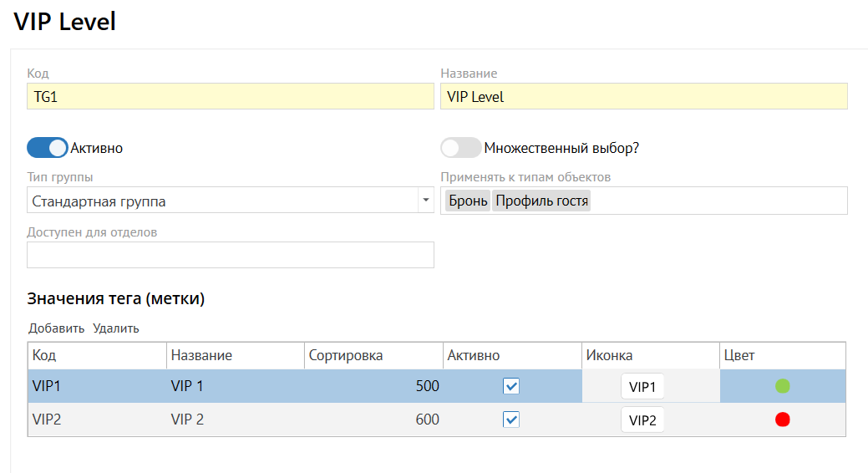Select the green color dot for VIP1
This screenshot has height=473, width=868.
point(783,386)
